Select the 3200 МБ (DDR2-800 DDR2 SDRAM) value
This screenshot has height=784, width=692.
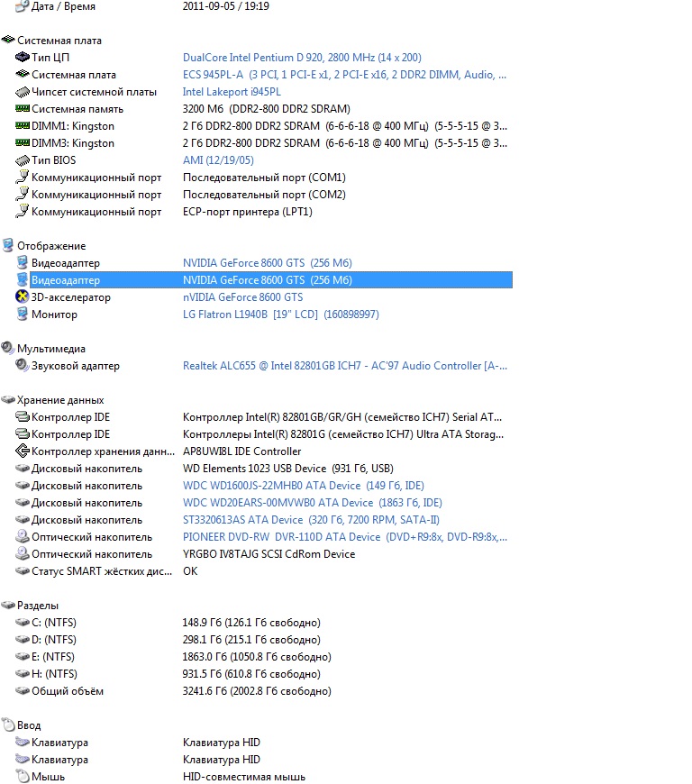[x=266, y=109]
